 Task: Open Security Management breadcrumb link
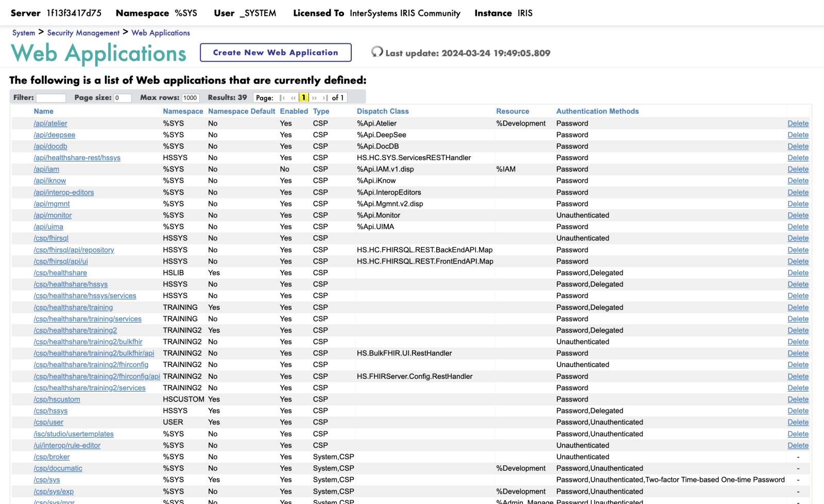83,33
